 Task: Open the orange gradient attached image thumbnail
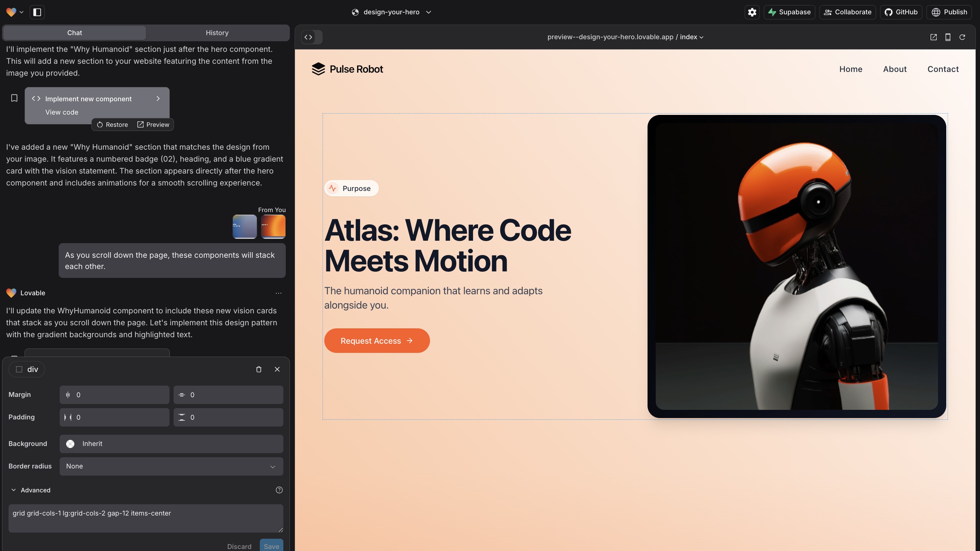[x=273, y=227]
